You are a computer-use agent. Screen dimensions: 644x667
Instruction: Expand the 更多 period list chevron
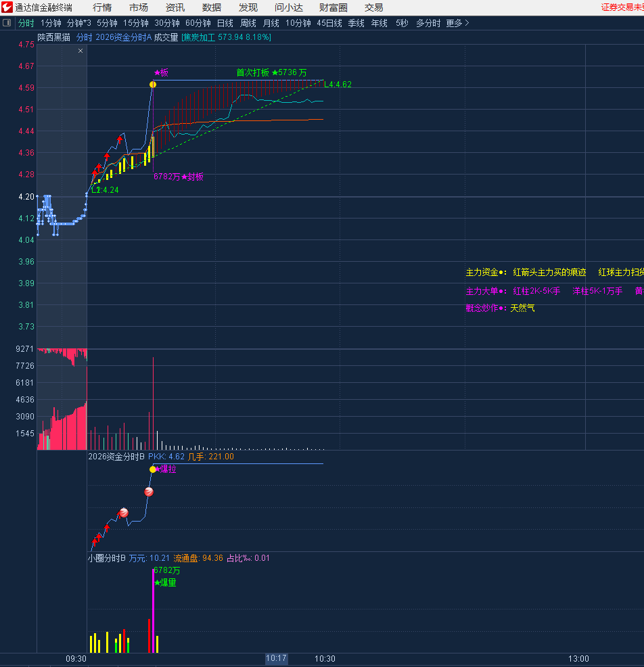point(466,23)
